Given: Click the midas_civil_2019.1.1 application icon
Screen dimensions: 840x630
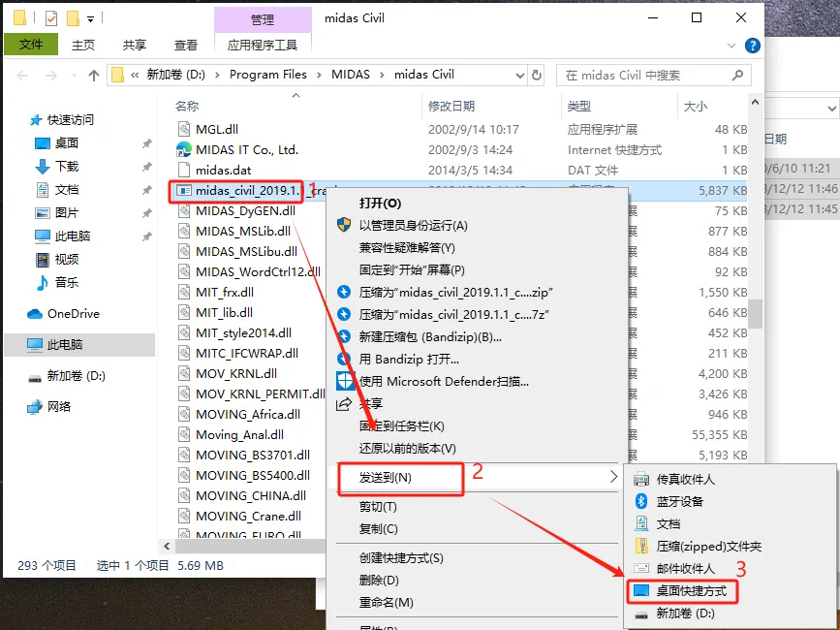Looking at the screenshot, I should tap(184, 191).
